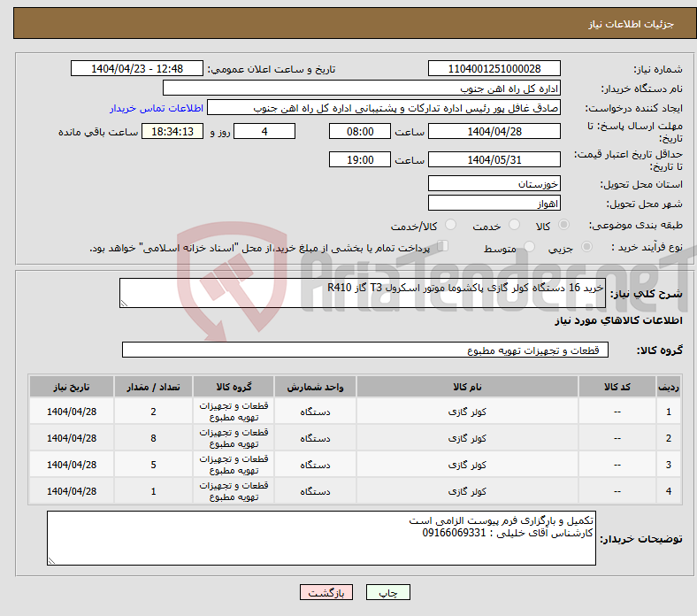Click quantity 5 in row 3

click(x=153, y=465)
